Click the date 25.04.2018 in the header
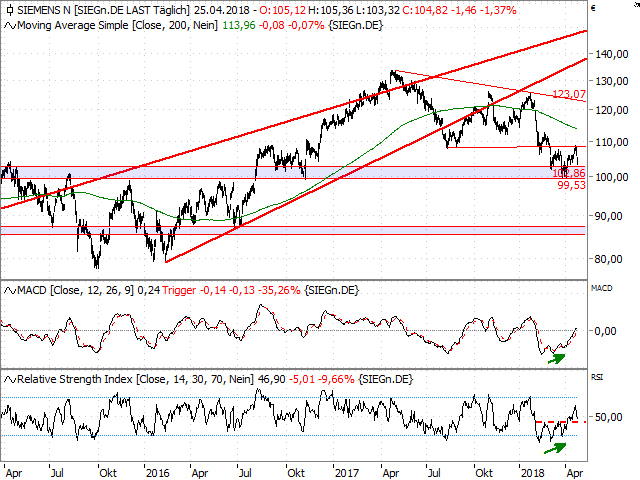 [x=221, y=10]
